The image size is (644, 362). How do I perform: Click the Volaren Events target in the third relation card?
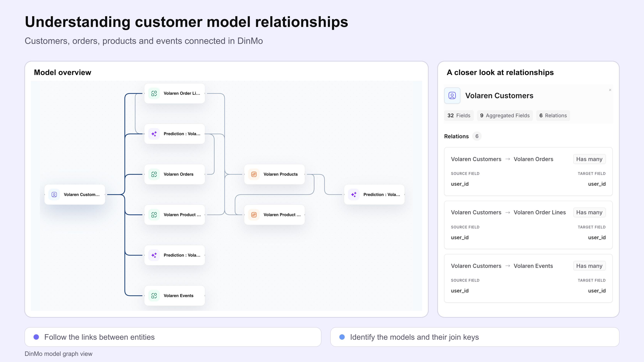(533, 266)
